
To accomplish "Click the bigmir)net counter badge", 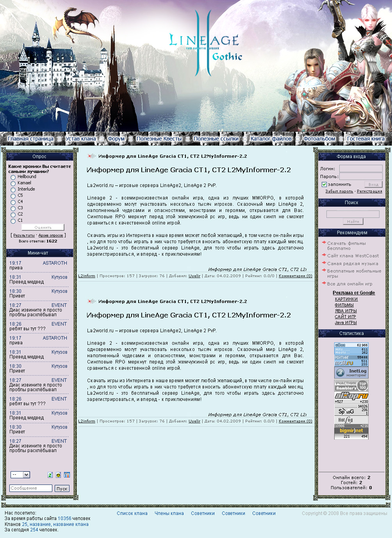I will (351, 433).
